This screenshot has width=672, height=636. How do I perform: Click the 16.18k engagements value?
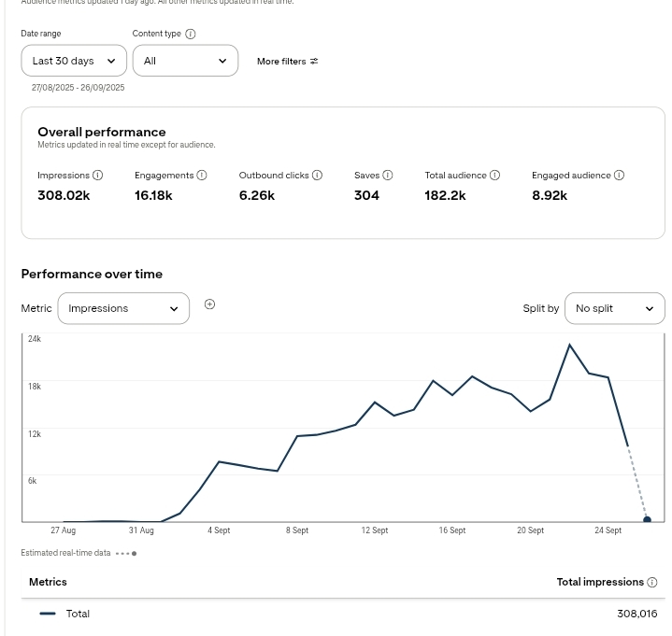153,195
